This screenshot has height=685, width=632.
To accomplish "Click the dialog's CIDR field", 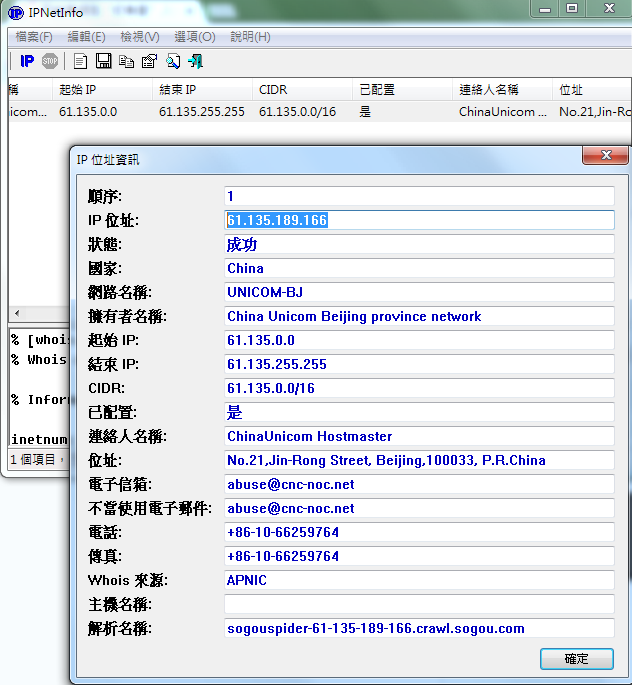I will [419, 388].
